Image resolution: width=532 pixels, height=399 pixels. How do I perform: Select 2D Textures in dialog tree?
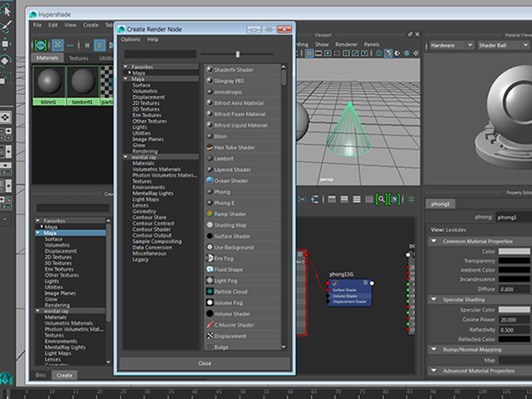point(146,103)
